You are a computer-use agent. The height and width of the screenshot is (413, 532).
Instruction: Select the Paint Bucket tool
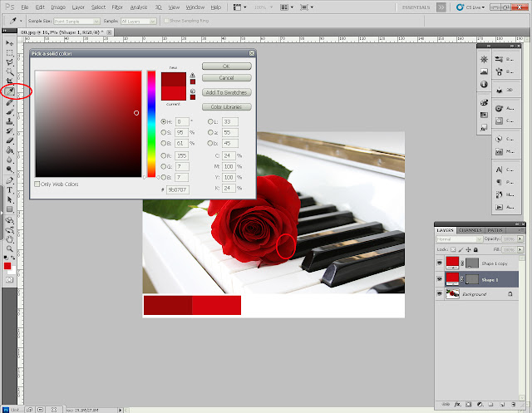tap(9, 150)
